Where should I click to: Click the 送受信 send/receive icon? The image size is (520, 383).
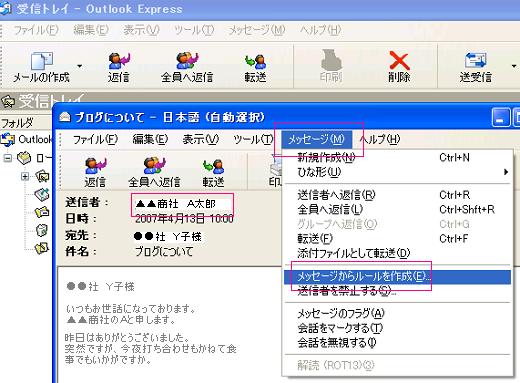[476, 61]
